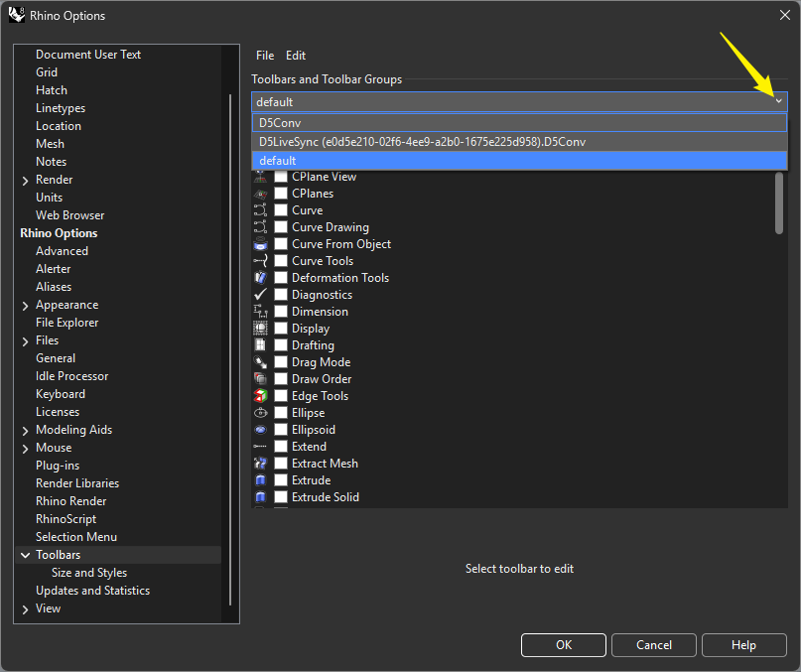
Task: Open the Size and Styles page
Action: coord(89,573)
